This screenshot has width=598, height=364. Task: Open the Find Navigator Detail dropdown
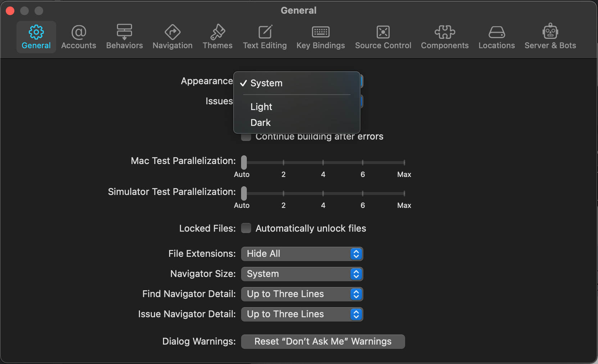tap(302, 294)
